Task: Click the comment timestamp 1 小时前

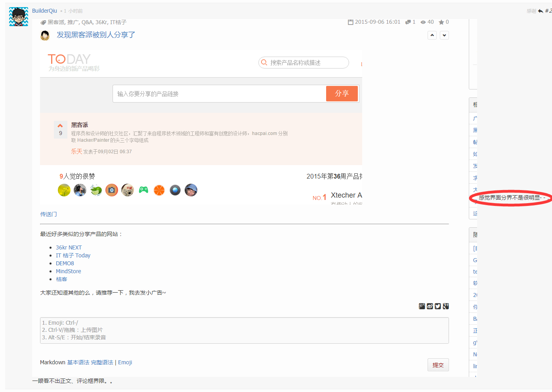Action: [73, 11]
